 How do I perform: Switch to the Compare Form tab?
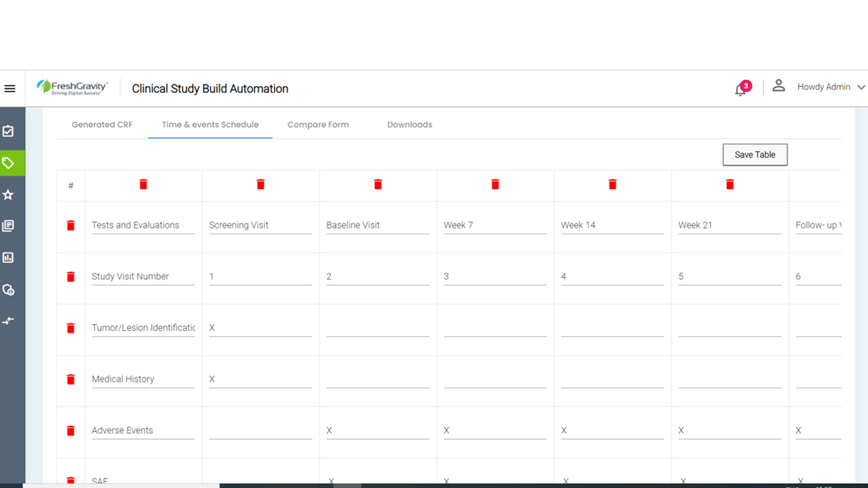pyautogui.click(x=318, y=125)
